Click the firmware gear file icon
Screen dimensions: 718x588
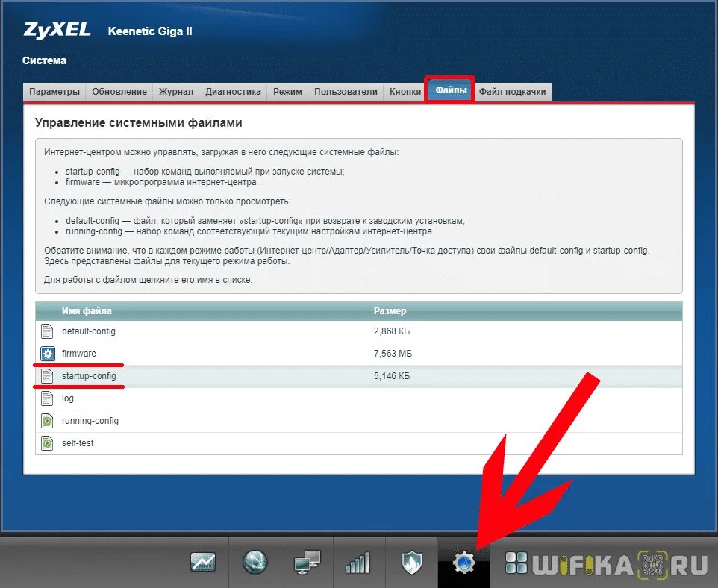pos(48,354)
